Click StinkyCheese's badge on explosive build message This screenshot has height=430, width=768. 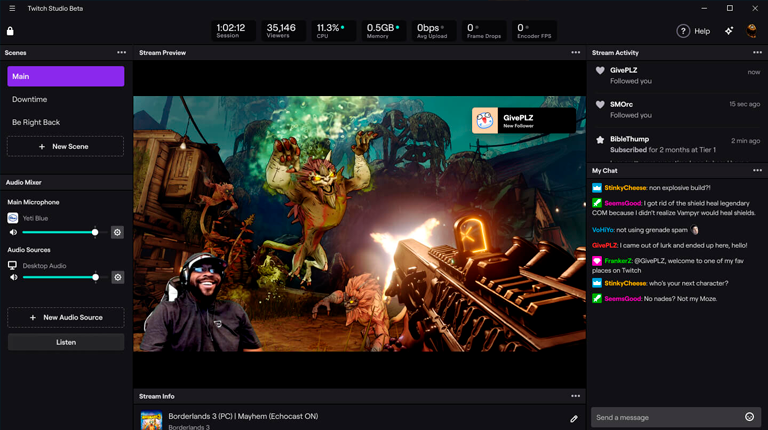click(x=597, y=188)
